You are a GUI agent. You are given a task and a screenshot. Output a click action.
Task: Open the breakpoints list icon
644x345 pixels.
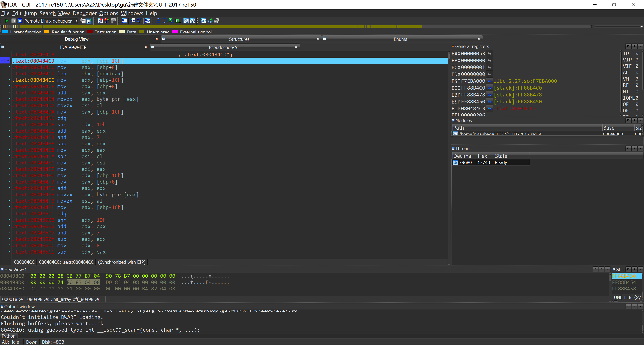click(100, 21)
